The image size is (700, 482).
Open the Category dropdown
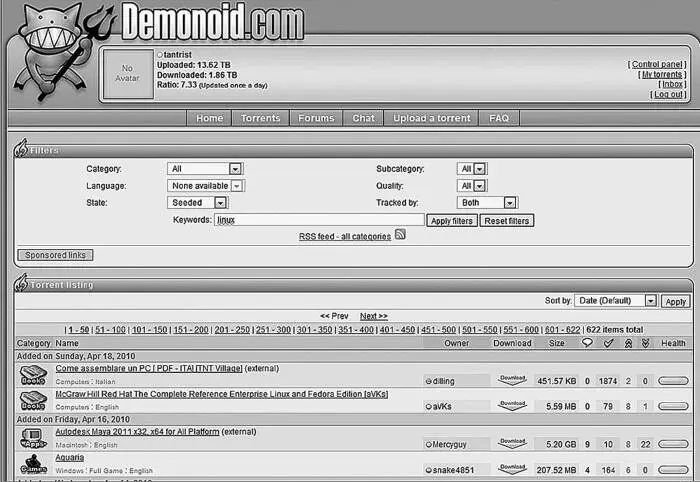205,169
